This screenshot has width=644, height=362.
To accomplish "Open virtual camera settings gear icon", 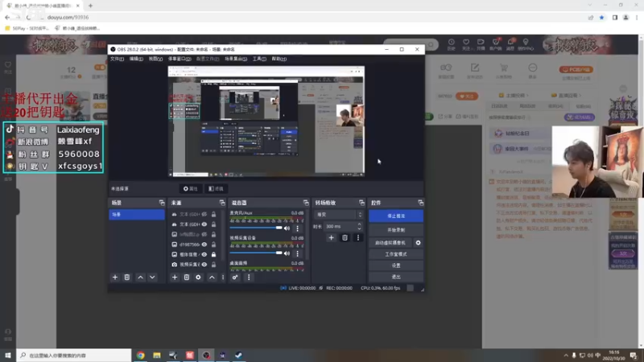I will click(418, 243).
